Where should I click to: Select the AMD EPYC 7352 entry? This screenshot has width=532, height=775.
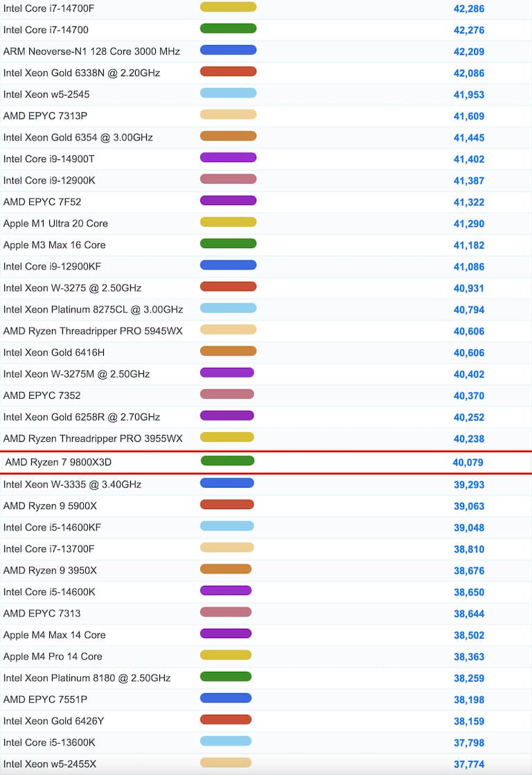pyautogui.click(x=42, y=395)
